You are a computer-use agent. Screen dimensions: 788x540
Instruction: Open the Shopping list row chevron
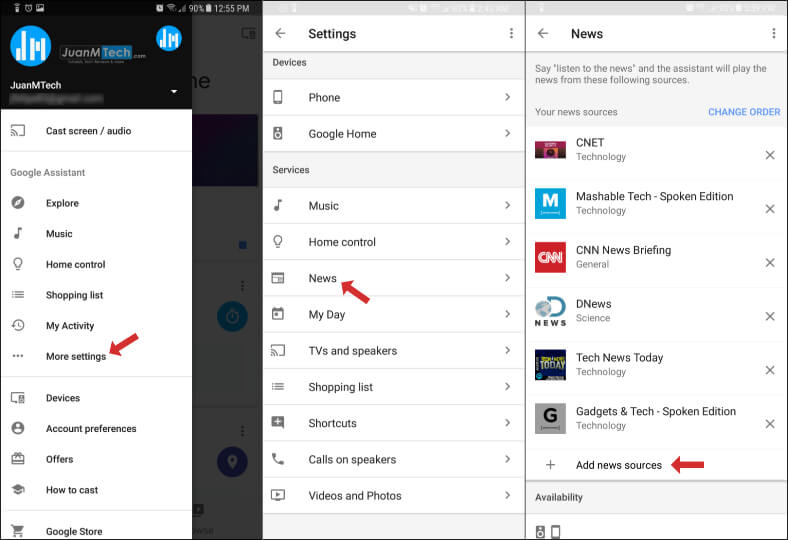[x=508, y=386]
